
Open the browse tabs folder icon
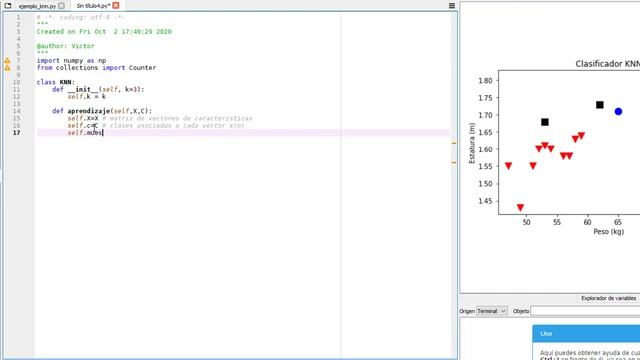pos(8,6)
